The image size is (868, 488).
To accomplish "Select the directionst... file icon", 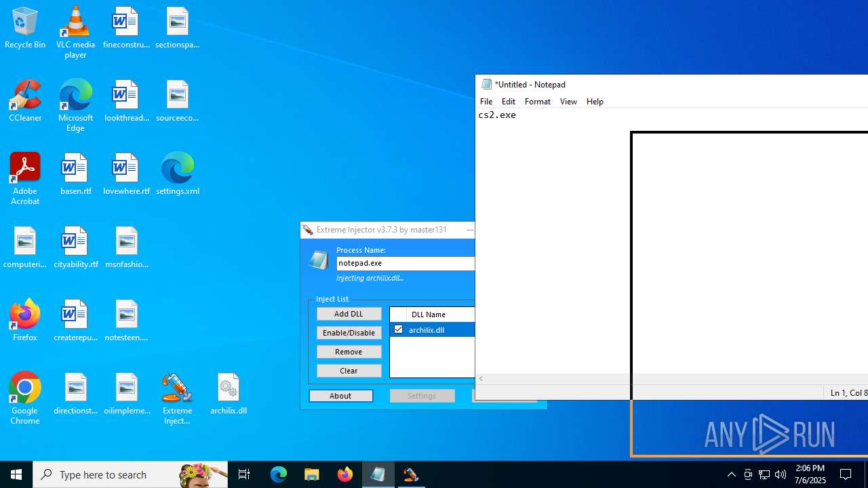I will (x=75, y=394).
